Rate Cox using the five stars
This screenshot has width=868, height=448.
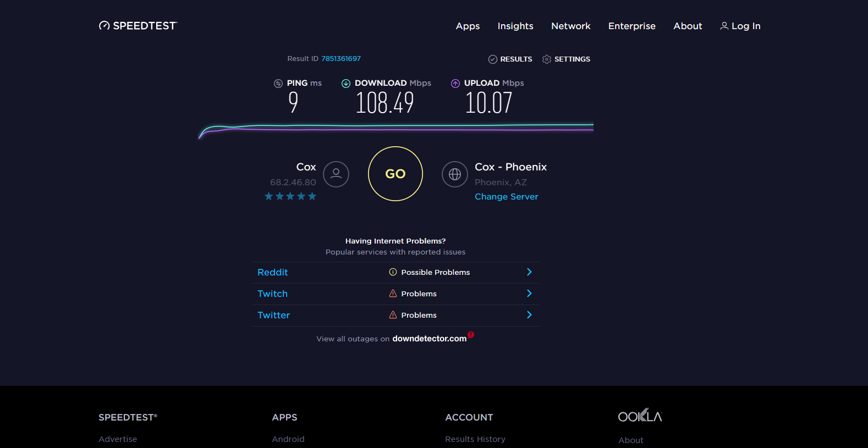tap(290, 196)
